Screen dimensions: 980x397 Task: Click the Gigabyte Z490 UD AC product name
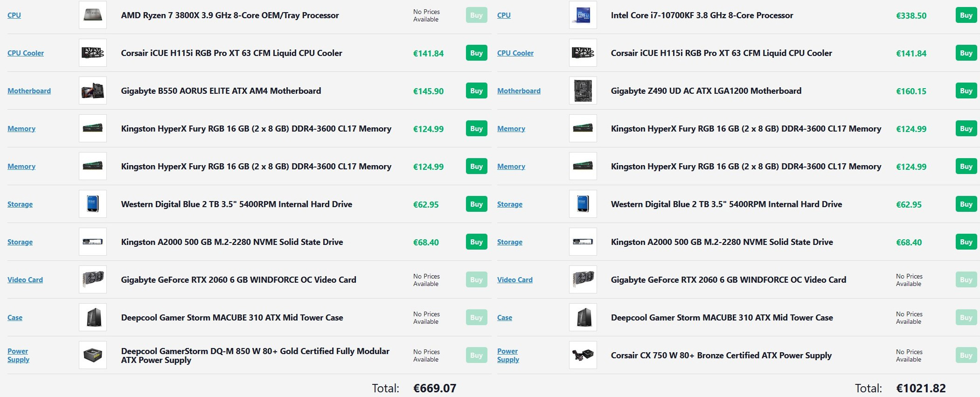tap(706, 91)
